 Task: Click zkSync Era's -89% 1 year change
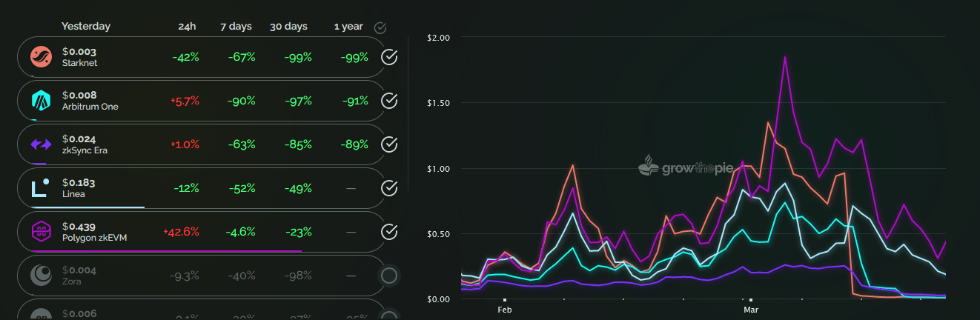354,144
